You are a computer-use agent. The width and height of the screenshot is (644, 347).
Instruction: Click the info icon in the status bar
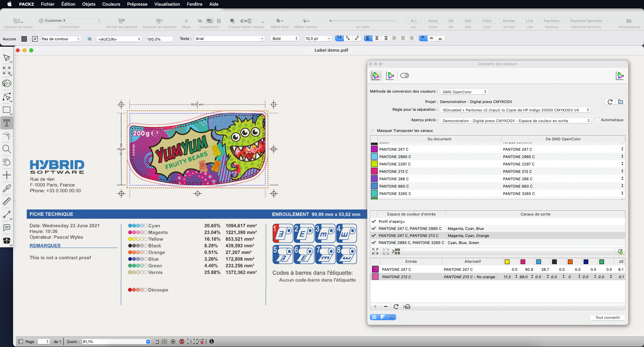[x=212, y=341]
